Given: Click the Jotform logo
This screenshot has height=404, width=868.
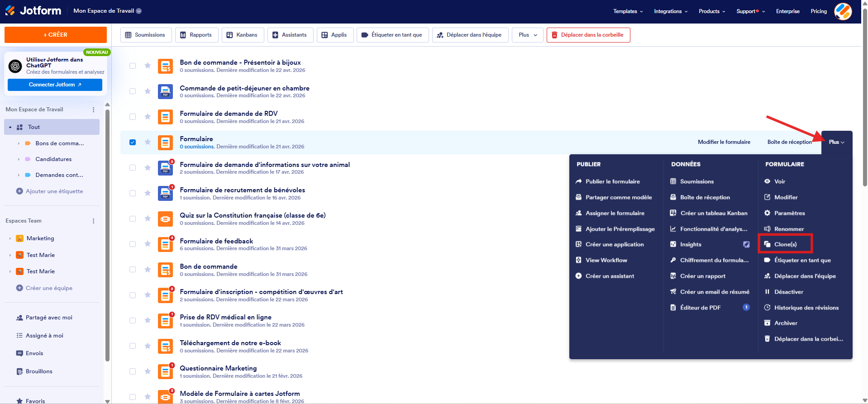Looking at the screenshot, I should click(x=33, y=10).
